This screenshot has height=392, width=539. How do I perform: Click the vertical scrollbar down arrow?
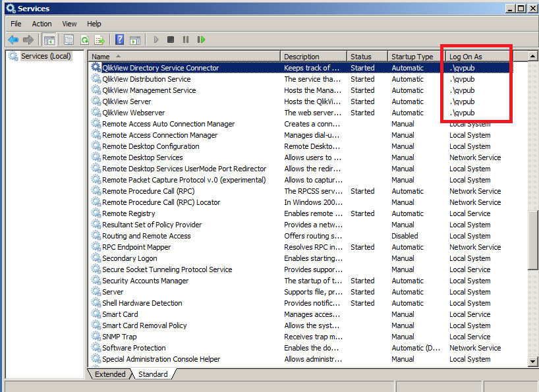tap(533, 360)
